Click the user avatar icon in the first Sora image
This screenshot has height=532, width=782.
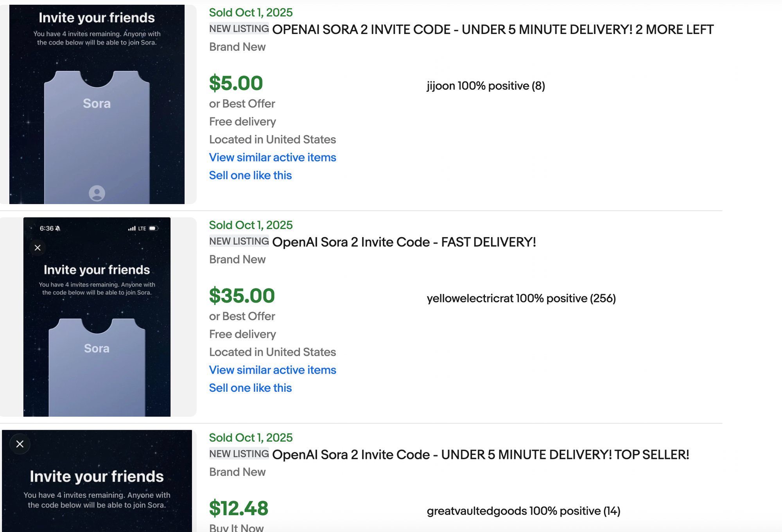(97, 193)
